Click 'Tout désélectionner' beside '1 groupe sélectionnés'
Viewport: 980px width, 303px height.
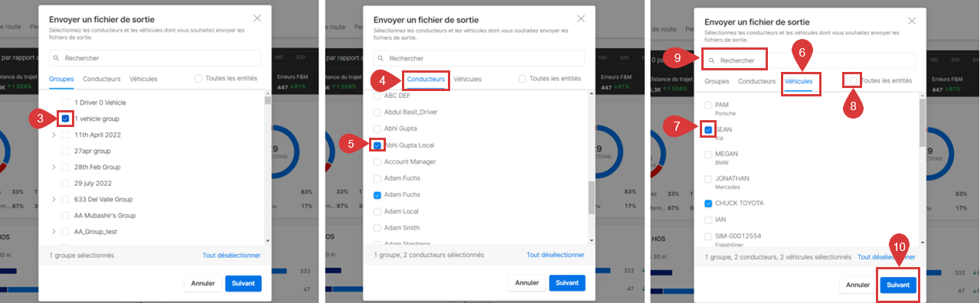click(x=232, y=256)
